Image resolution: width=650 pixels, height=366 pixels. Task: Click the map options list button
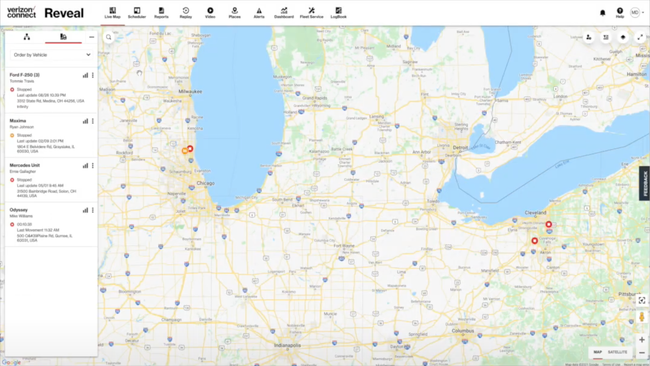tap(606, 37)
